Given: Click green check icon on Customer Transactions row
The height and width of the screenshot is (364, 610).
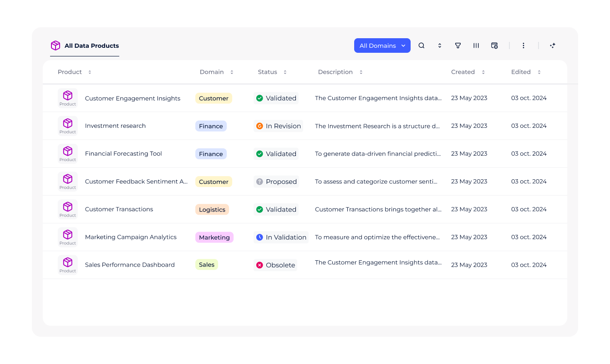Looking at the screenshot, I should [x=259, y=209].
